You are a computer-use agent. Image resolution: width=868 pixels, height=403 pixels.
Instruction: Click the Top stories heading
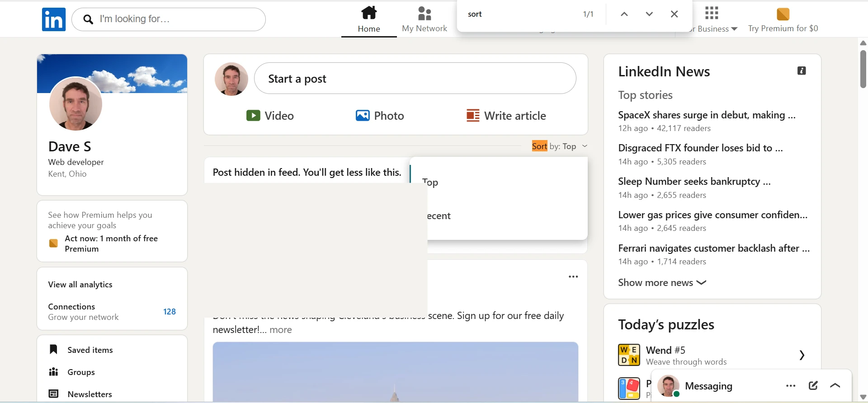point(645,95)
